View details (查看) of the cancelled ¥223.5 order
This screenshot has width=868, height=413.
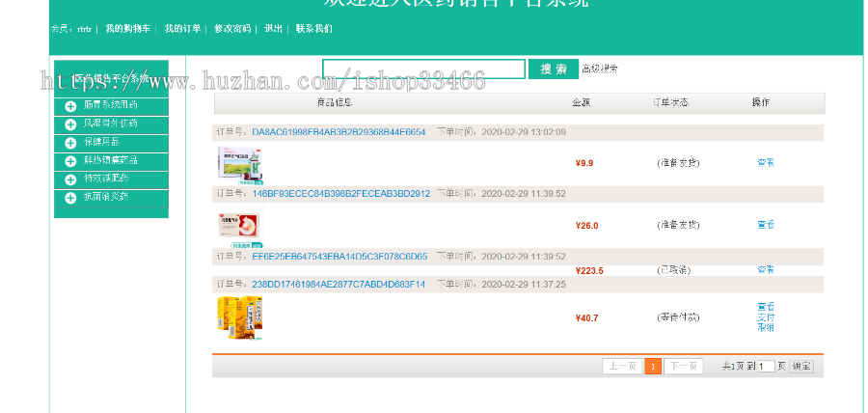766,270
